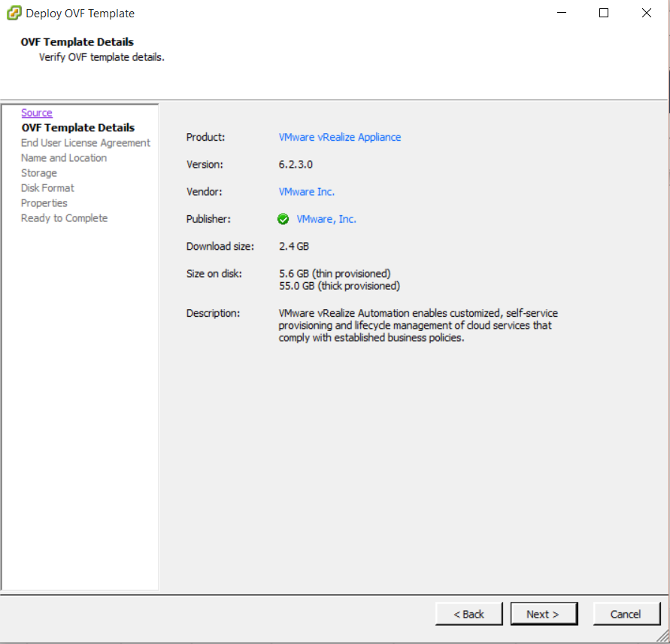The image size is (670, 644).
Task: Click the Version: label
Action: [x=205, y=165]
